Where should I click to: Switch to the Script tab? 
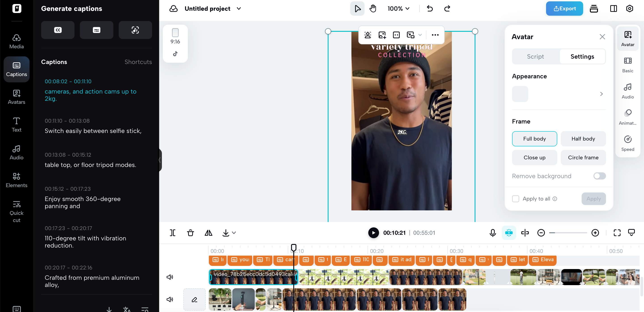point(535,56)
